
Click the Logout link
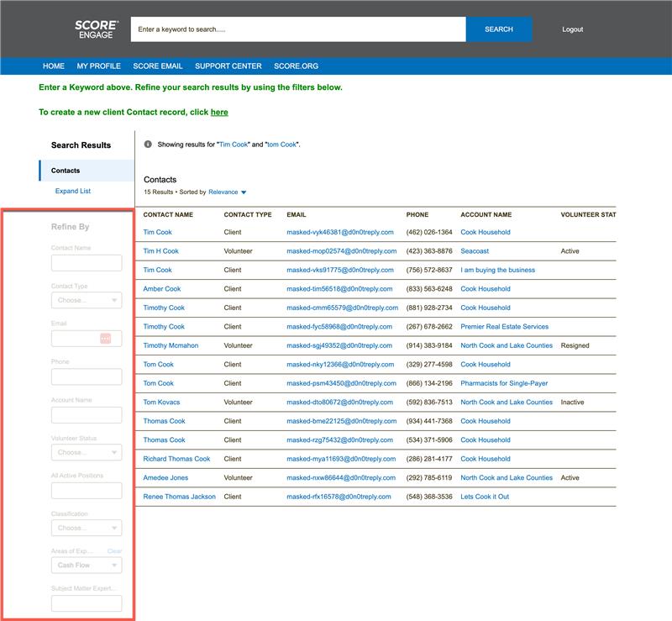pos(573,29)
